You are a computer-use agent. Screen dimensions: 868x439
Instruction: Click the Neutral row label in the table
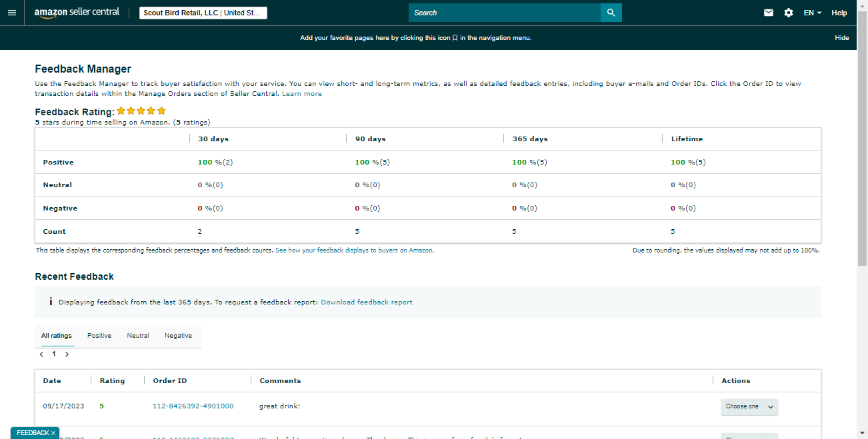pos(57,185)
